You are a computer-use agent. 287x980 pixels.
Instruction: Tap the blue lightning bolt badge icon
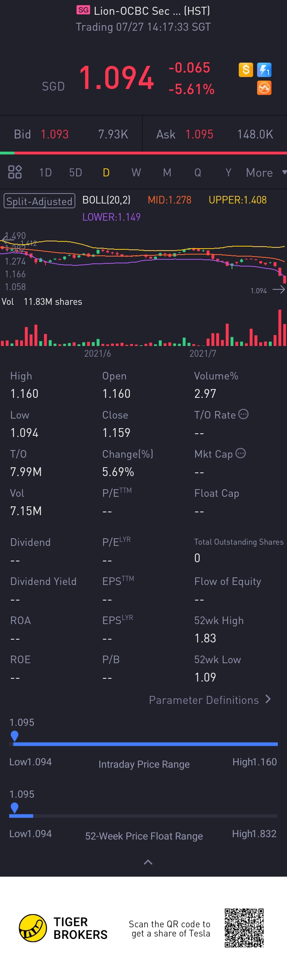tap(264, 70)
